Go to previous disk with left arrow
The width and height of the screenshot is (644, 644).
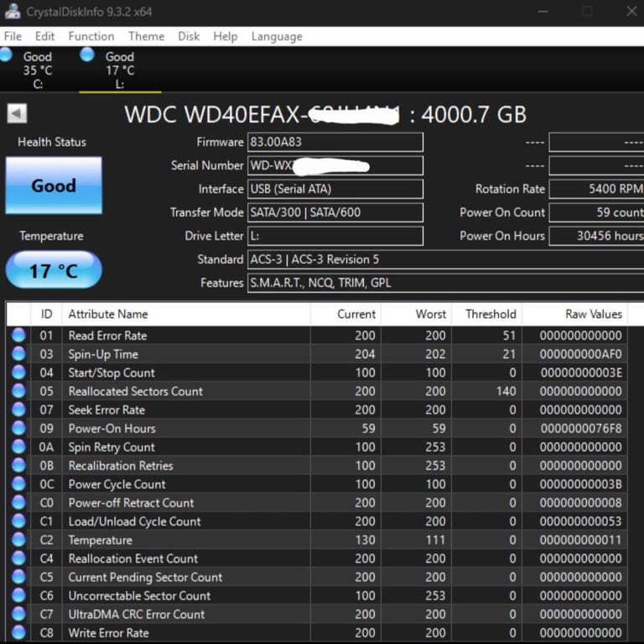[x=17, y=113]
